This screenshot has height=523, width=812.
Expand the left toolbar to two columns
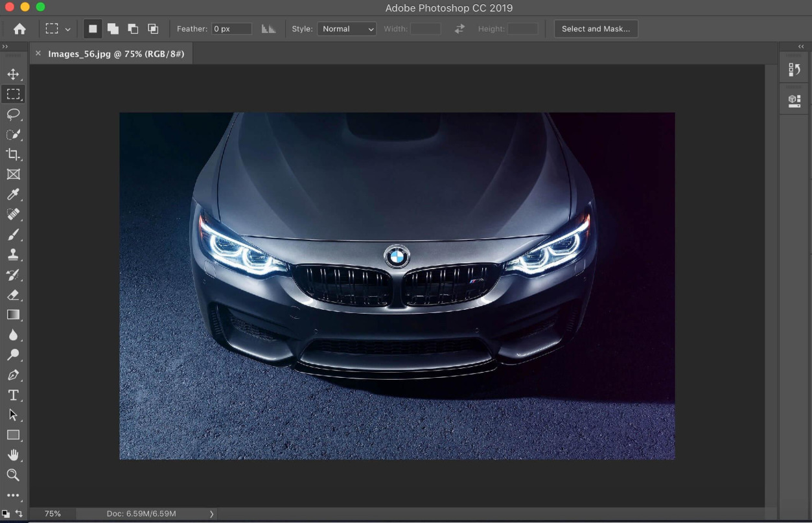(x=5, y=47)
